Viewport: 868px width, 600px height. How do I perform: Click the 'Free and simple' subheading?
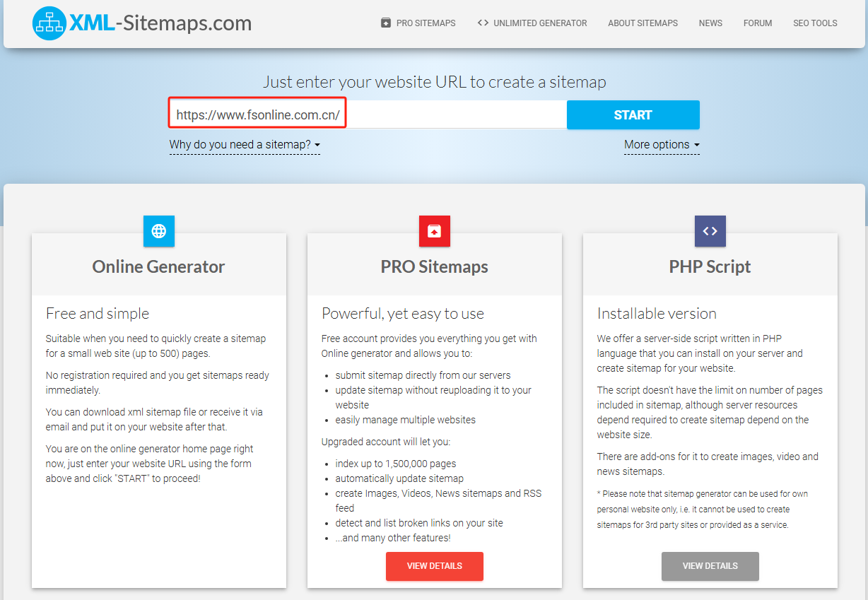(x=98, y=314)
